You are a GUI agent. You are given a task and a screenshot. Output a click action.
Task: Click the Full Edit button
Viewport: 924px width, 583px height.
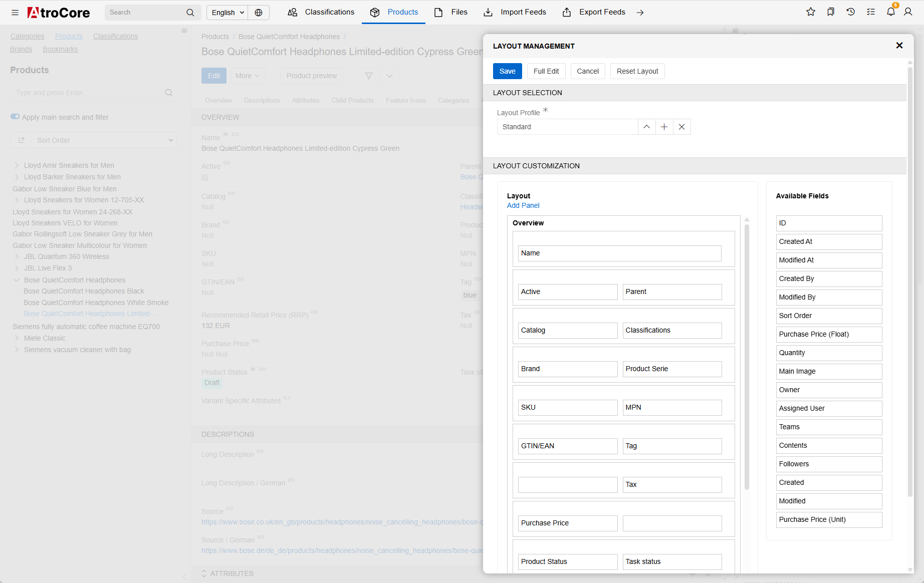tap(546, 71)
